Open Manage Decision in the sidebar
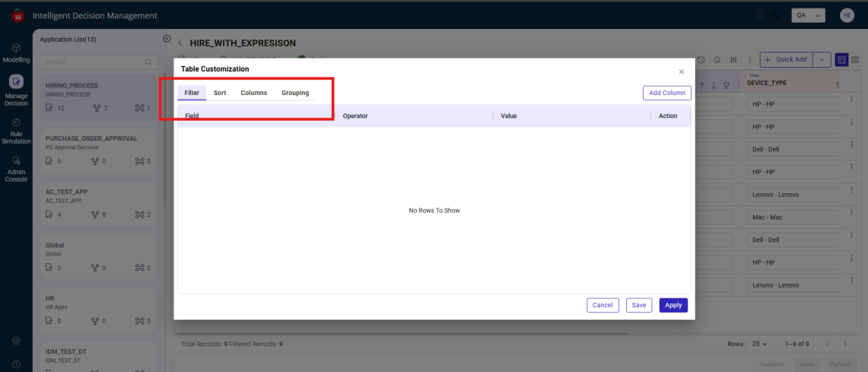Screen dimensions: 868x372 [16, 91]
